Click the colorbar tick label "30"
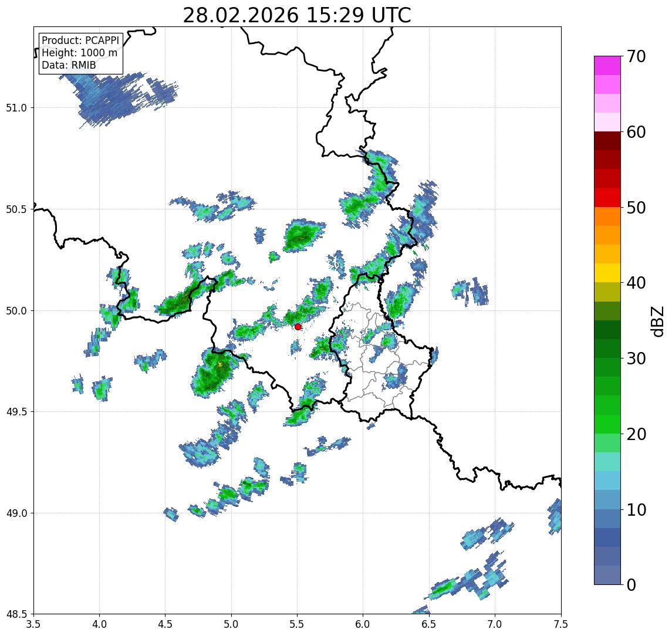The height and width of the screenshot is (636, 672). click(636, 358)
